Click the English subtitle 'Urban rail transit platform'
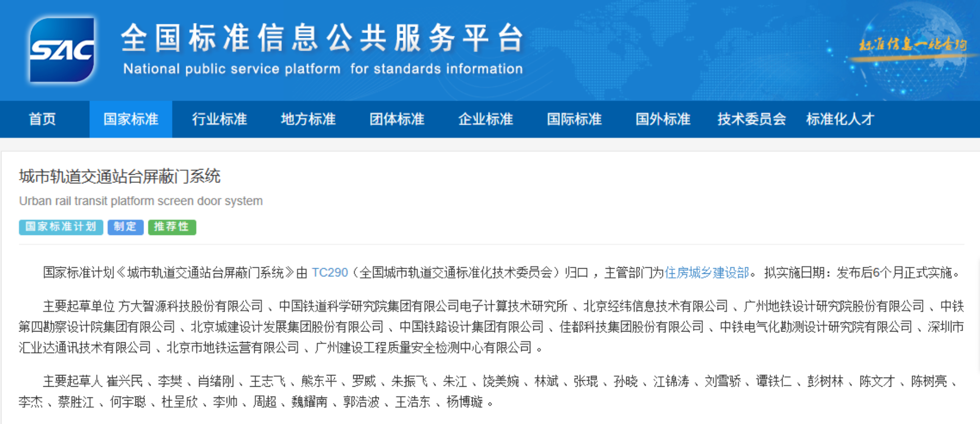The image size is (980, 424). coord(141,201)
